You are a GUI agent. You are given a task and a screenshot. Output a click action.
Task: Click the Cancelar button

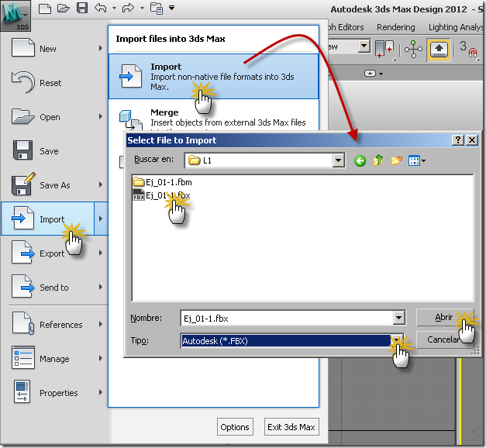[445, 339]
